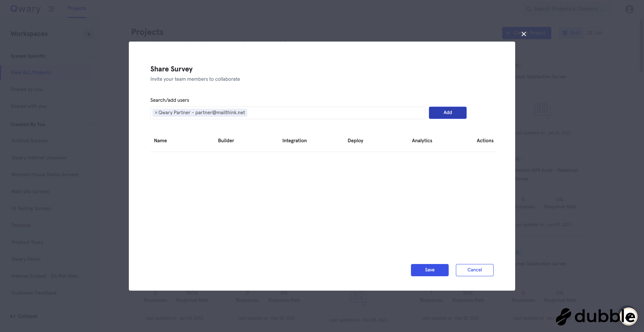Cancel sharing the survey
Screen dimensions: 644x332
(475, 270)
